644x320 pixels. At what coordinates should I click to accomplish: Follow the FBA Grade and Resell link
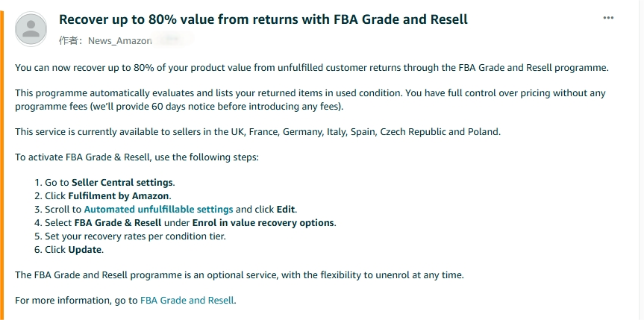click(187, 301)
